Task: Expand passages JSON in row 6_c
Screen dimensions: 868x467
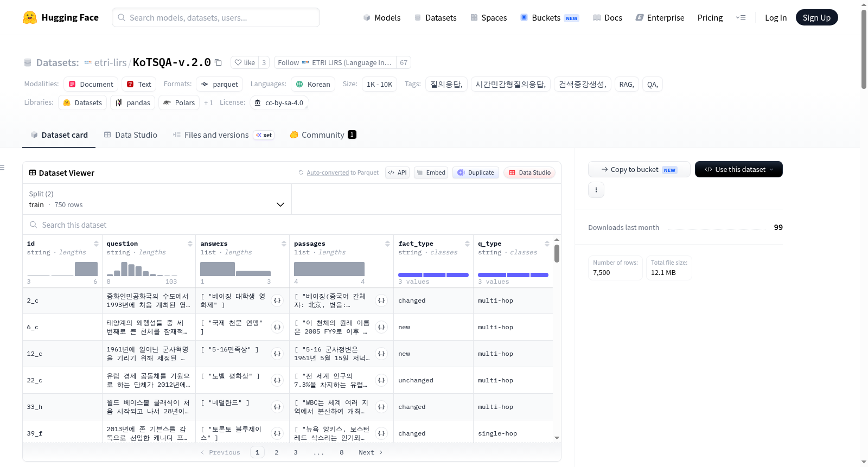Action: click(x=381, y=327)
